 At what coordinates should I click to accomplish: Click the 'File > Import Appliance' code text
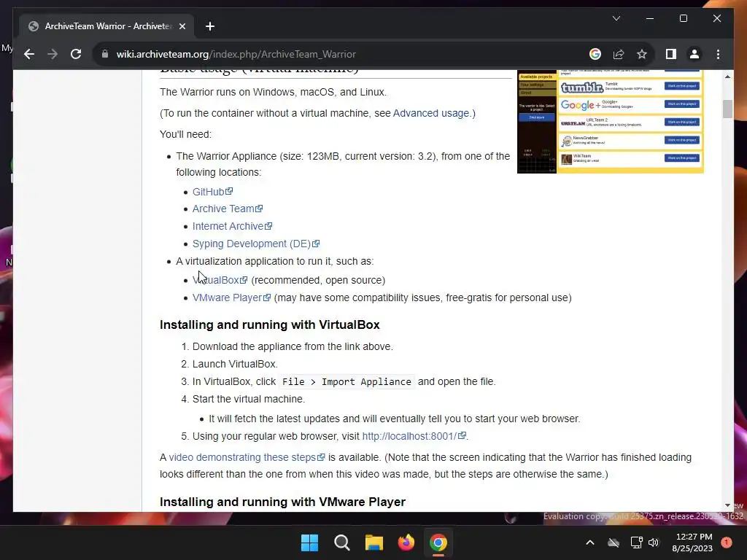coord(347,382)
